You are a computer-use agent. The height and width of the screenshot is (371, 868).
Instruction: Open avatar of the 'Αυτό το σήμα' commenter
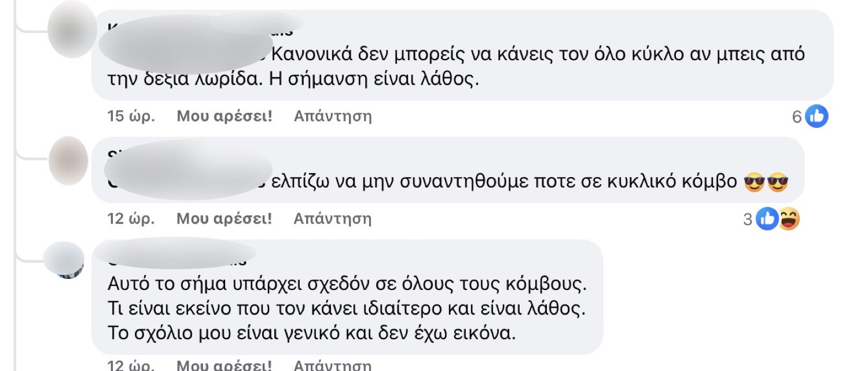click(64, 260)
